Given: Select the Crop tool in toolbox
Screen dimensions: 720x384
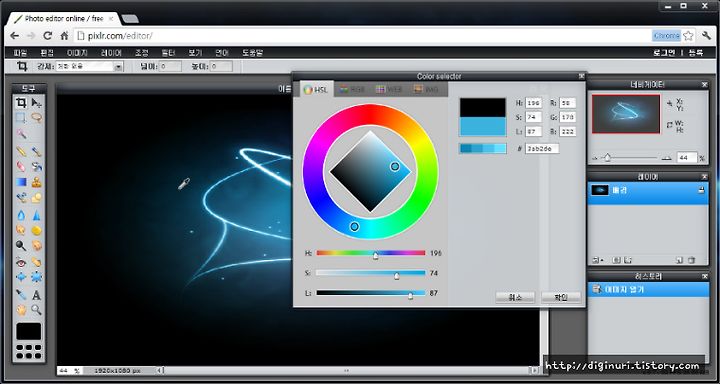Looking at the screenshot, I should click(21, 103).
